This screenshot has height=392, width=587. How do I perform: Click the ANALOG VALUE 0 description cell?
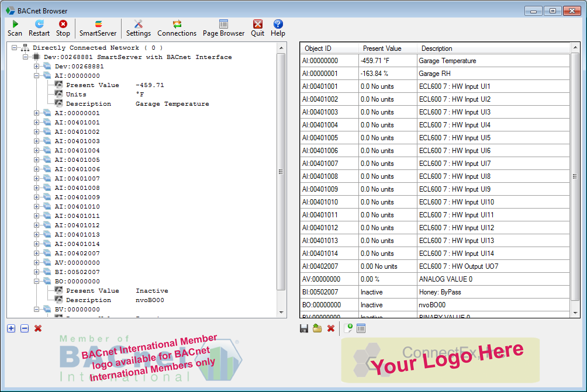click(x=493, y=279)
